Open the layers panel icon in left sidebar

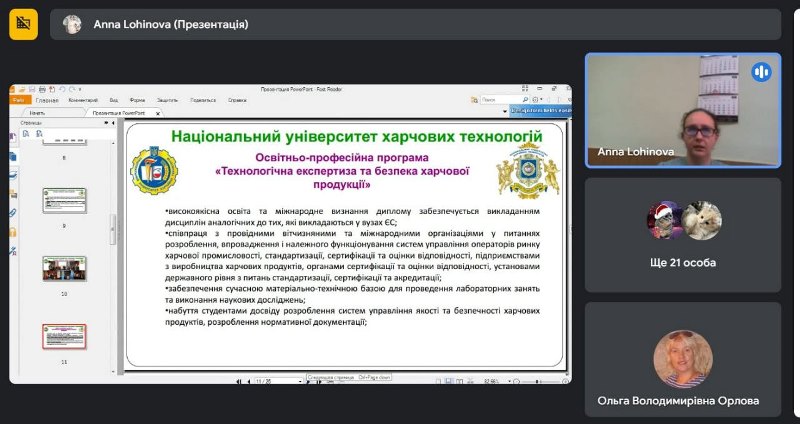pos(13,175)
